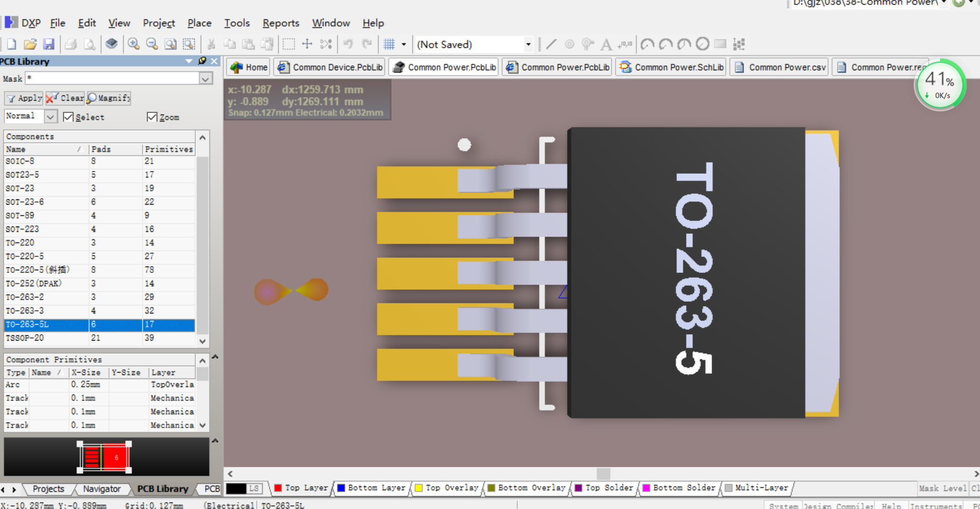The height and width of the screenshot is (509, 980).
Task: Place coordinate marker tool
Action: pyautogui.click(x=625, y=44)
